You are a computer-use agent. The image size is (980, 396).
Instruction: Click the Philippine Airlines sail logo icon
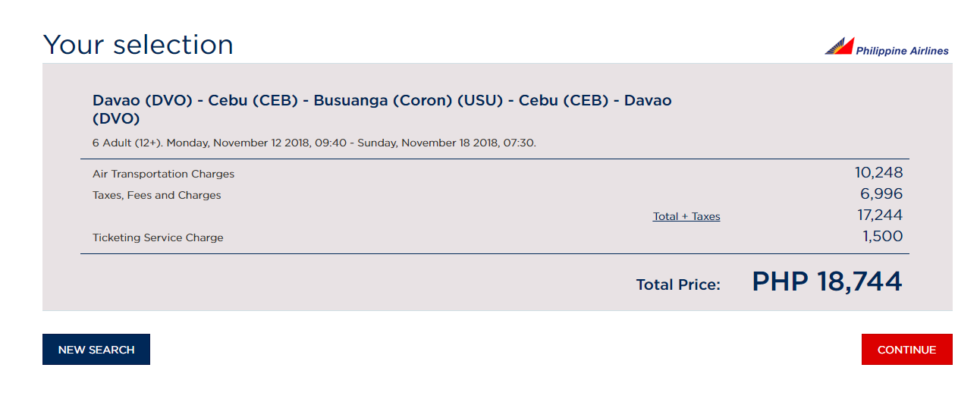[839, 46]
